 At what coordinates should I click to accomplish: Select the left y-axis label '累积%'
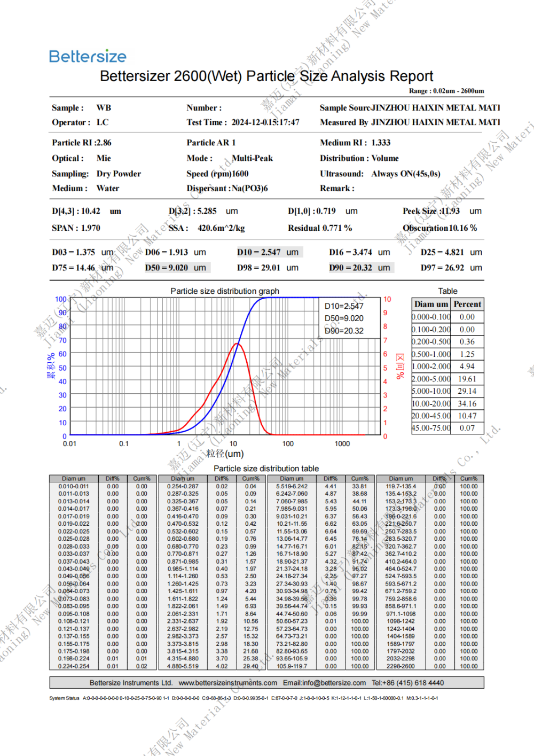point(51,367)
